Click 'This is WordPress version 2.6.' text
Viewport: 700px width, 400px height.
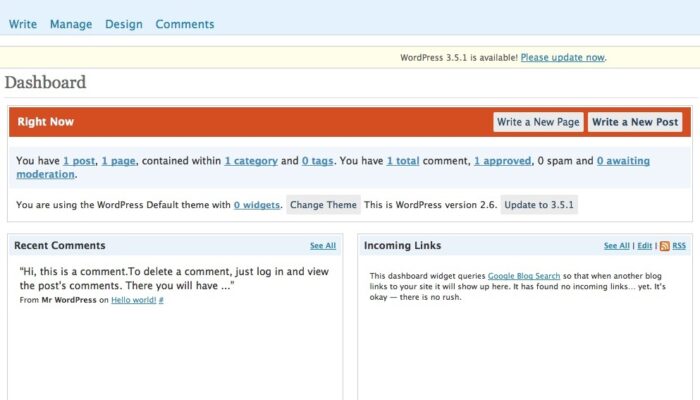430,205
